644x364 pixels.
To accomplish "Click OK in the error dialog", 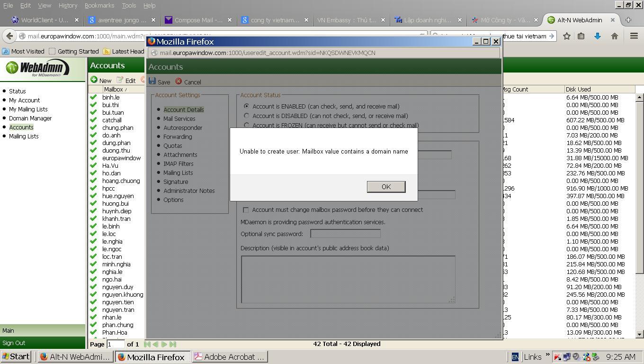I will [x=386, y=187].
